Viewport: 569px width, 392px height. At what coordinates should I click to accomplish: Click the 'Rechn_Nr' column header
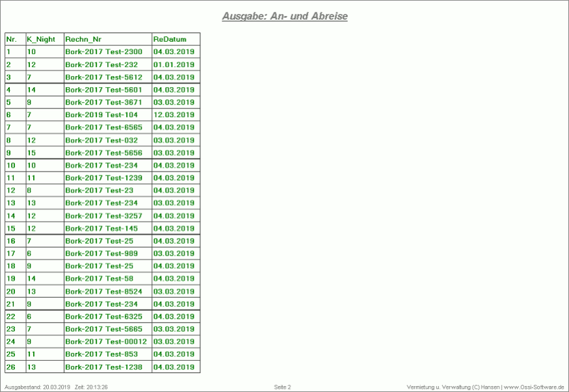(83, 39)
